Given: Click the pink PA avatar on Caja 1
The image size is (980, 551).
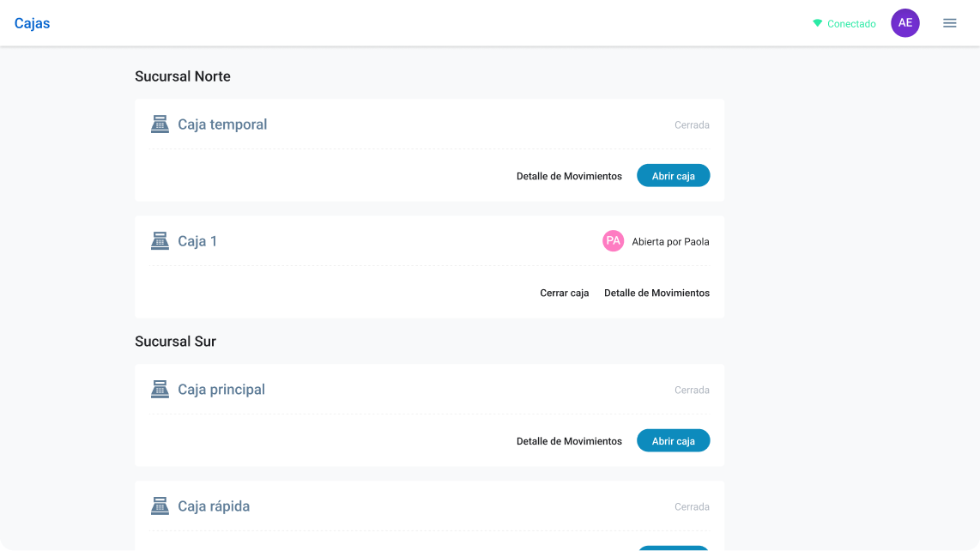Looking at the screenshot, I should click(x=613, y=241).
